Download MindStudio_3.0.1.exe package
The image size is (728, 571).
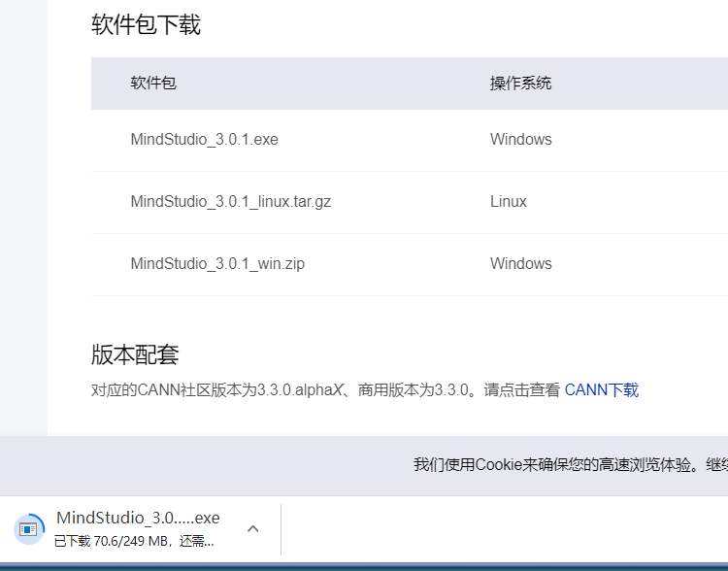pyautogui.click(x=204, y=140)
